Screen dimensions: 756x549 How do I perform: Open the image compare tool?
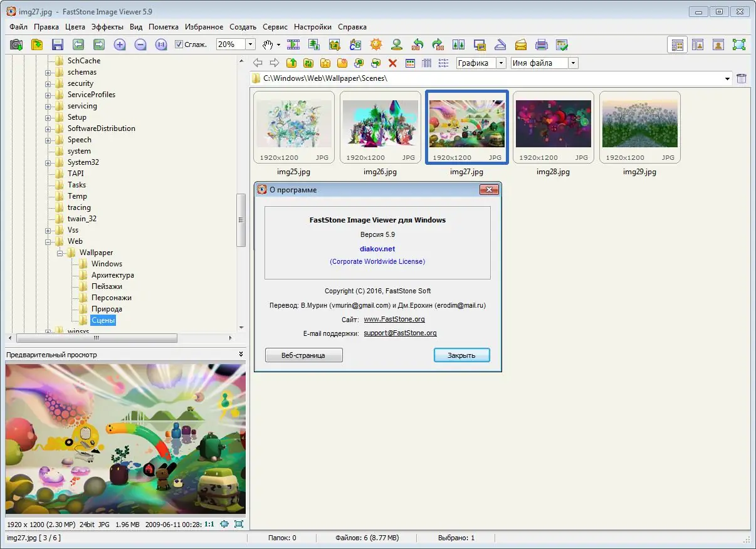(x=459, y=44)
